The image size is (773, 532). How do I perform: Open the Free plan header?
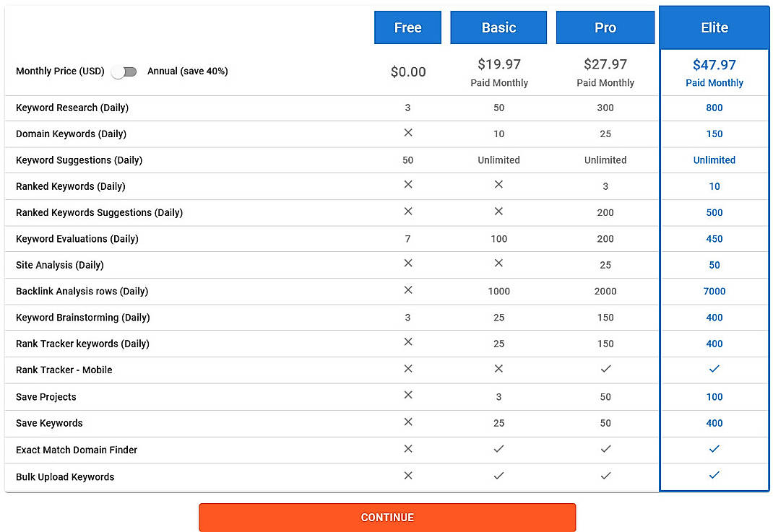(x=407, y=27)
